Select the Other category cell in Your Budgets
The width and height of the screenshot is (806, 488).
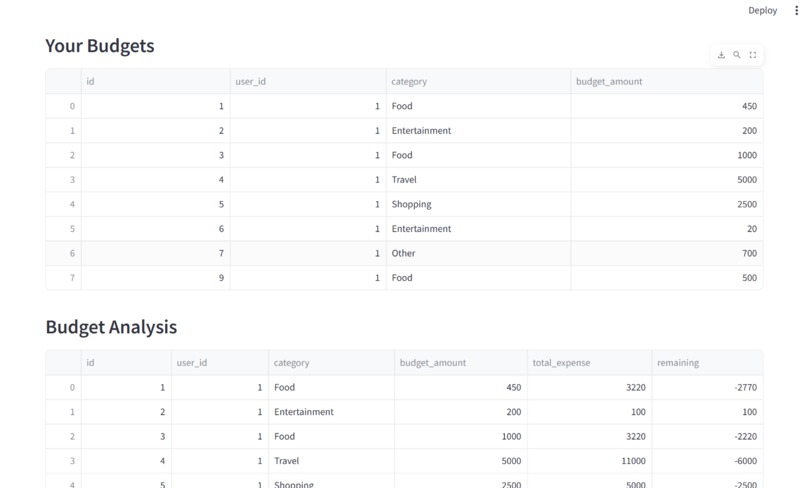coord(478,253)
